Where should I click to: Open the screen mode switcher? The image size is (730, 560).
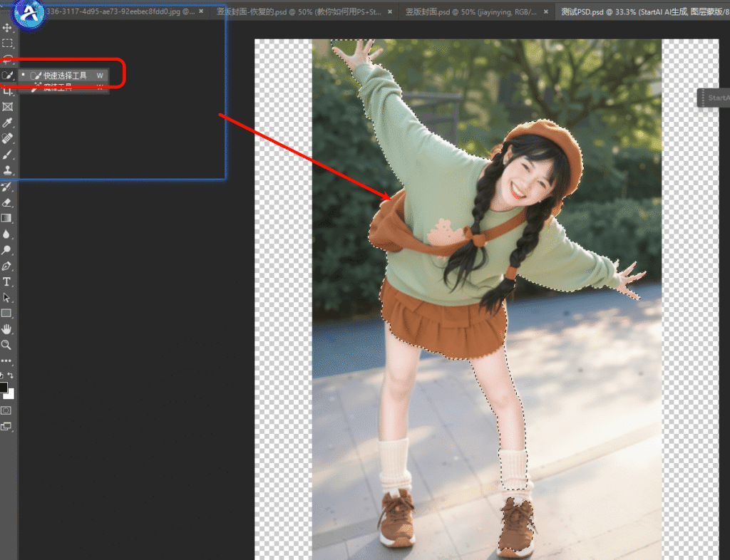pyautogui.click(x=6, y=426)
